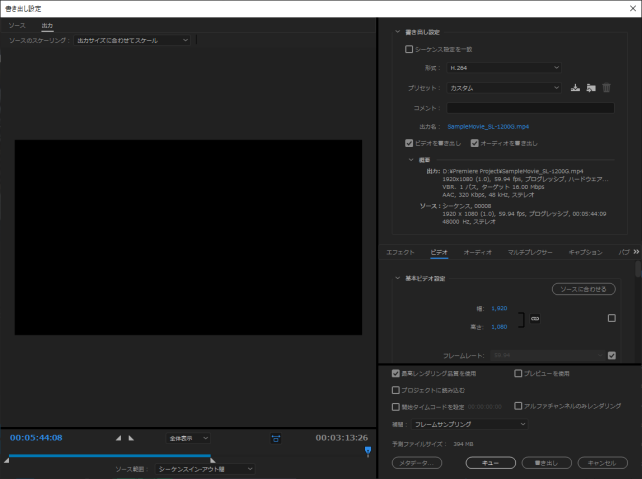Enable アルファチャンネルのみレンダリング checkbox

coord(518,406)
